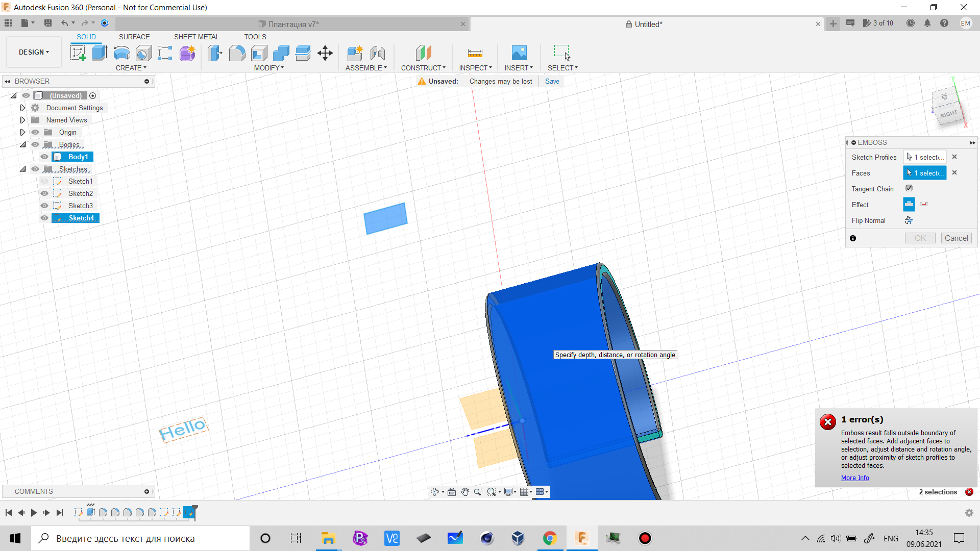Open the INSPECT dropdown menu
Screen dimensions: 980x551
[x=475, y=68]
